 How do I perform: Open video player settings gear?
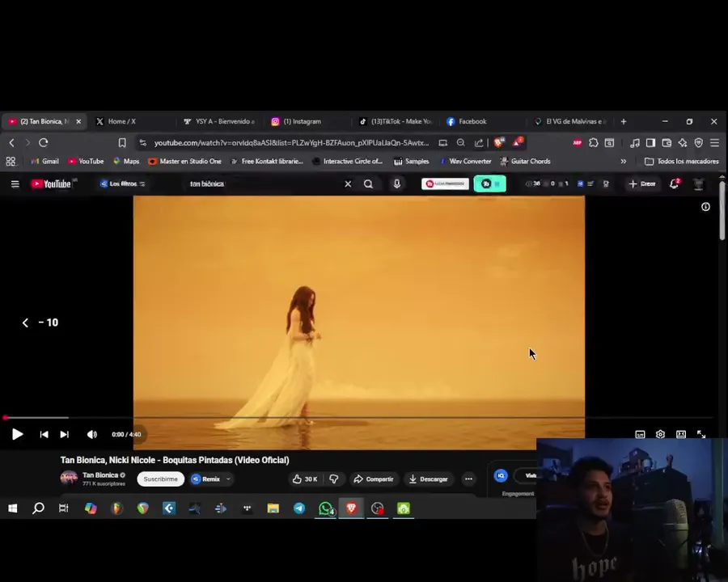660,434
